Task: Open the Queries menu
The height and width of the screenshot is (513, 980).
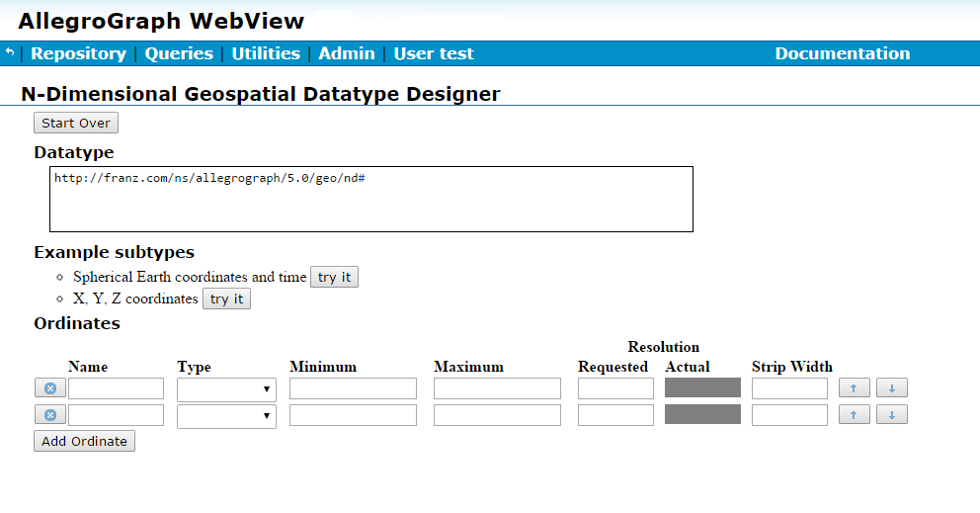Action: pos(179,54)
